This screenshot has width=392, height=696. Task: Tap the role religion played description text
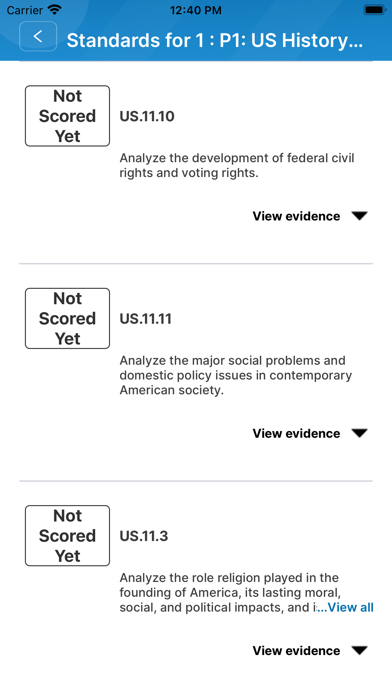pos(230,593)
